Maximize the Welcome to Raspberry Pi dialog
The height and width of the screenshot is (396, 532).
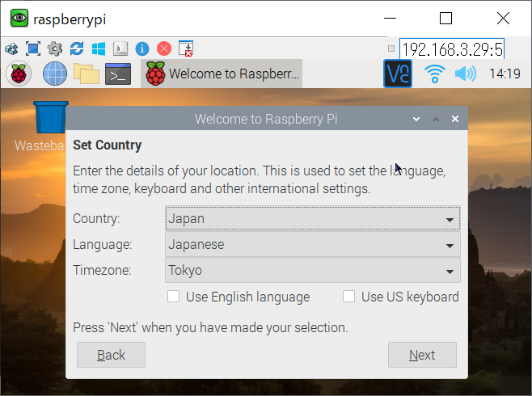pyautogui.click(x=436, y=119)
